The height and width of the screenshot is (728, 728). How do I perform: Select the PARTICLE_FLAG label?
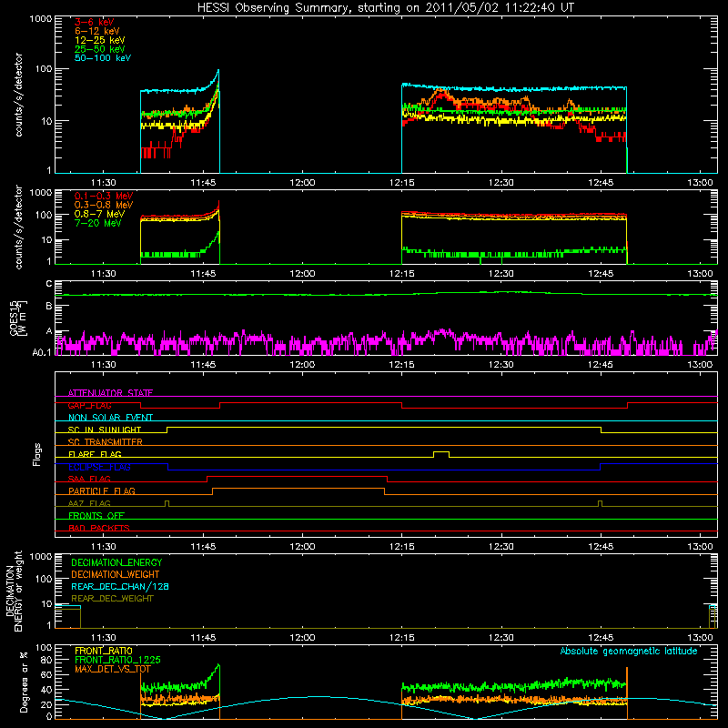click(102, 490)
